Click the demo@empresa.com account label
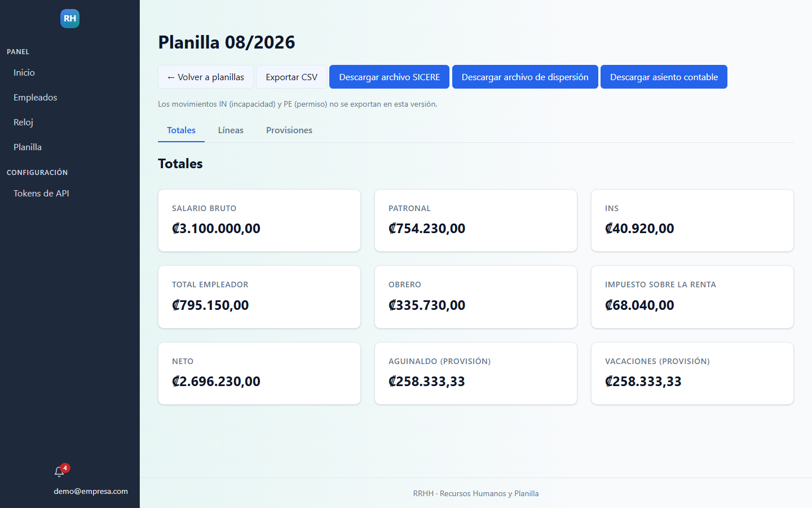 pyautogui.click(x=91, y=491)
